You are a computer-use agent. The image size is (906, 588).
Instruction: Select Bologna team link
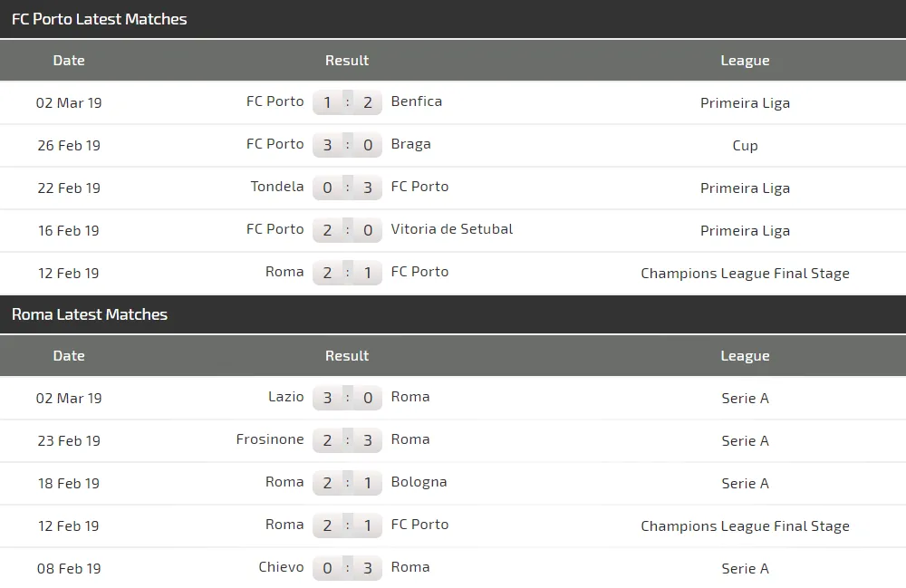(419, 482)
